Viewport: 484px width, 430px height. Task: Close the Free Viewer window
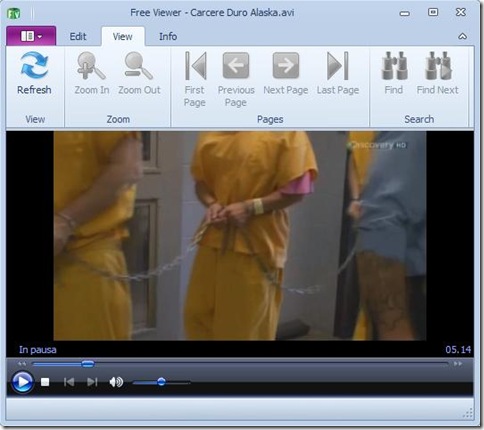pos(461,12)
